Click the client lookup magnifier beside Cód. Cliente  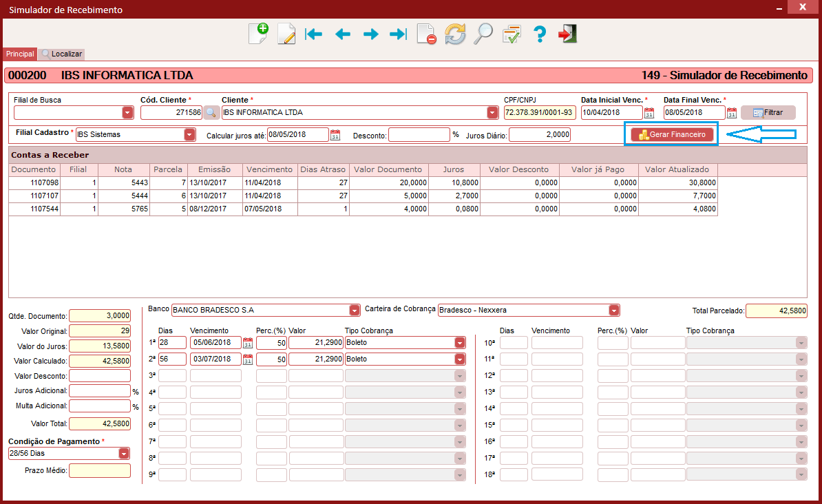tap(211, 113)
